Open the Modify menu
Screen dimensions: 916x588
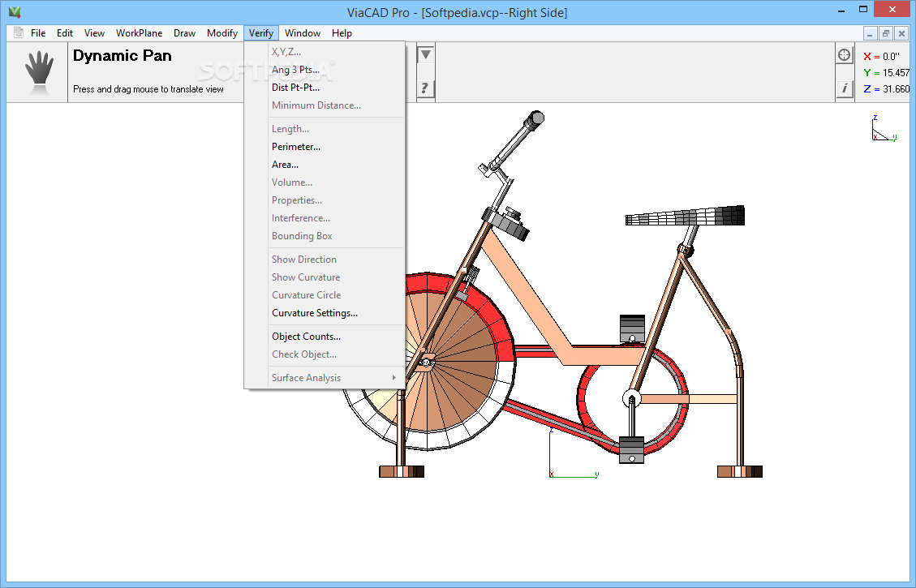(222, 33)
